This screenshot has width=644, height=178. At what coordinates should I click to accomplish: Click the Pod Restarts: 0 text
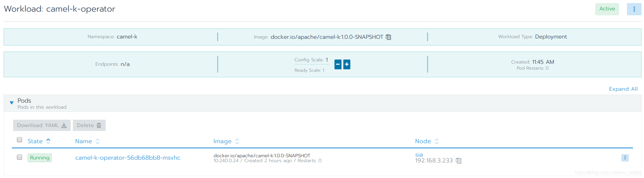tap(533, 68)
